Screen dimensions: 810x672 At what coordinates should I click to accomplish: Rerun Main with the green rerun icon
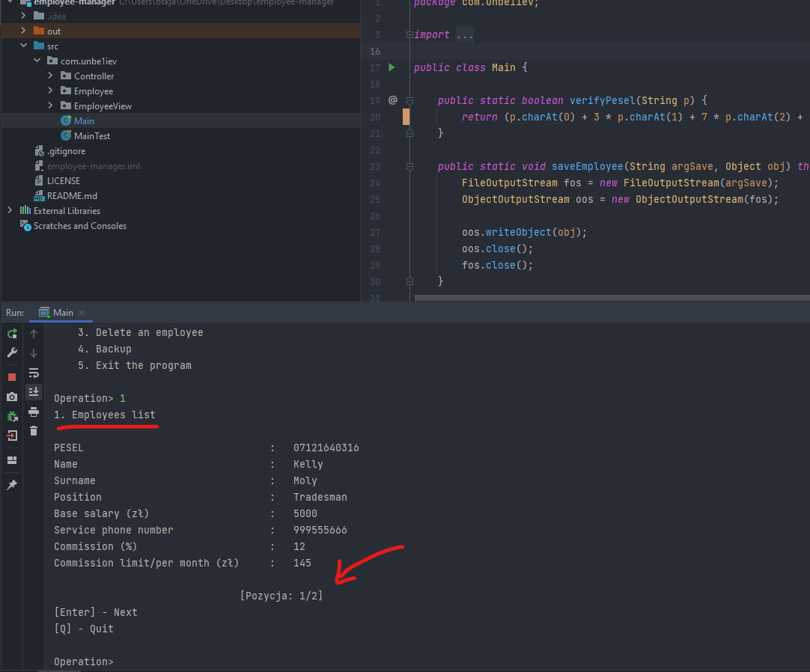12,334
